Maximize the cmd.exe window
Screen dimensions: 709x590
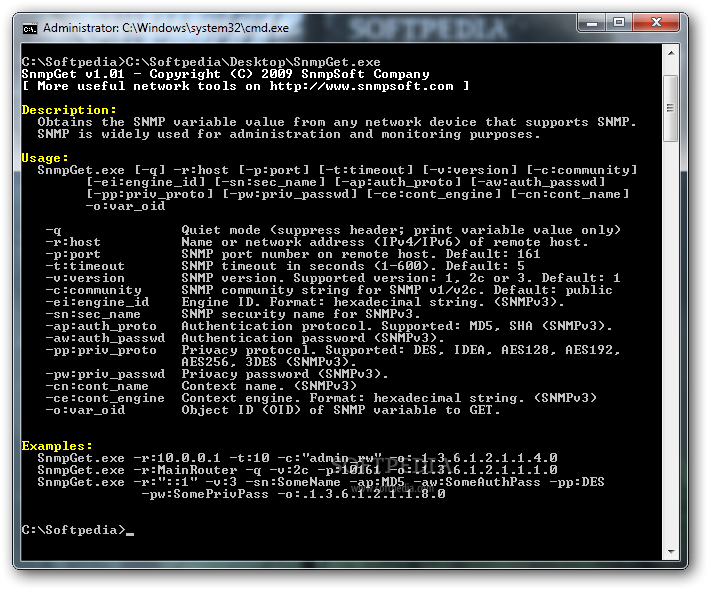coord(619,23)
